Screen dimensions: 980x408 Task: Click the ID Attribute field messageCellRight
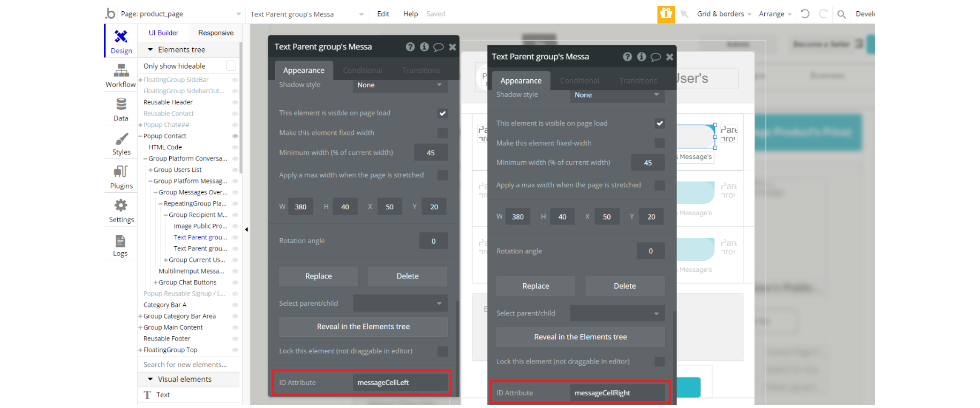click(x=617, y=393)
